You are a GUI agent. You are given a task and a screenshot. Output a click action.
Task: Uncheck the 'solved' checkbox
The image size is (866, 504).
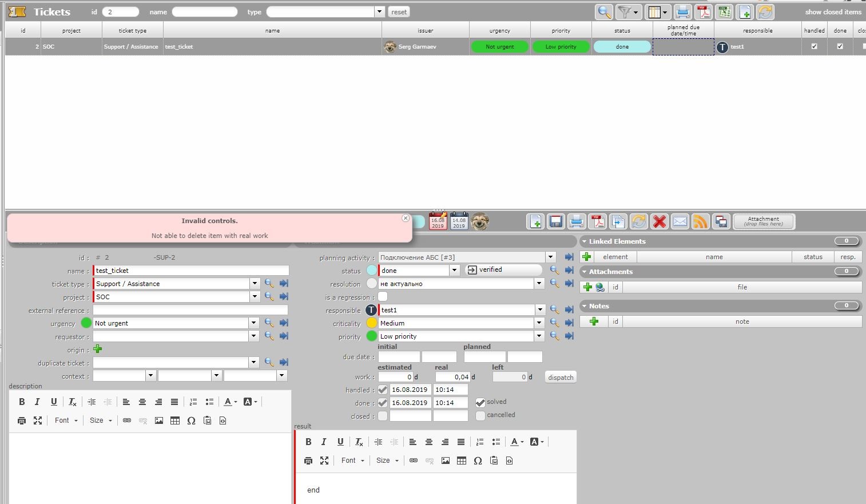tap(480, 403)
